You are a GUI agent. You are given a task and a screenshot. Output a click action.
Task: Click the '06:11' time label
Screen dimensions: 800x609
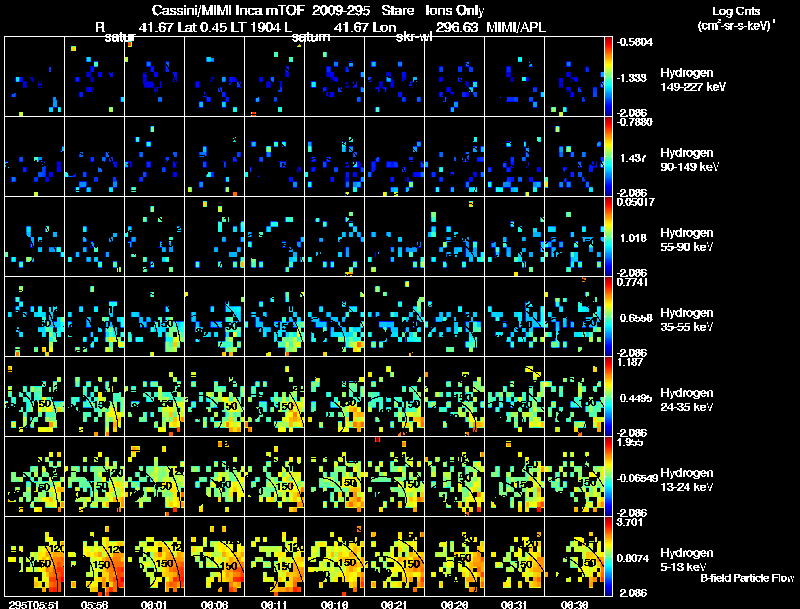pos(274,604)
